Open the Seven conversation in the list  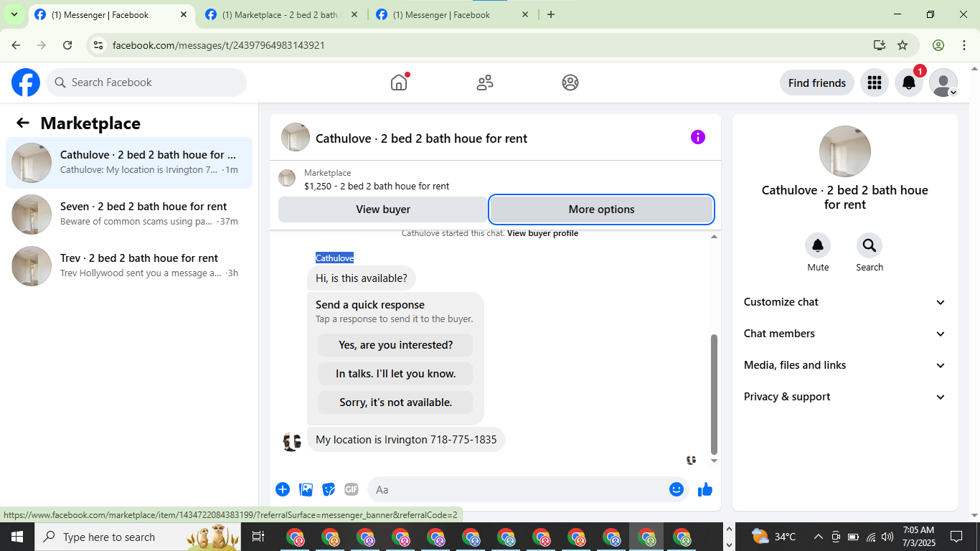(x=129, y=214)
